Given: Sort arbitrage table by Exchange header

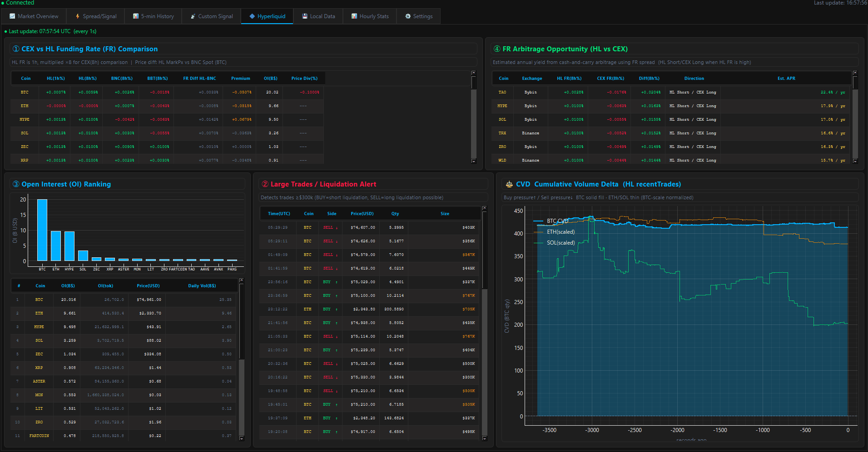Looking at the screenshot, I should click(x=532, y=79).
